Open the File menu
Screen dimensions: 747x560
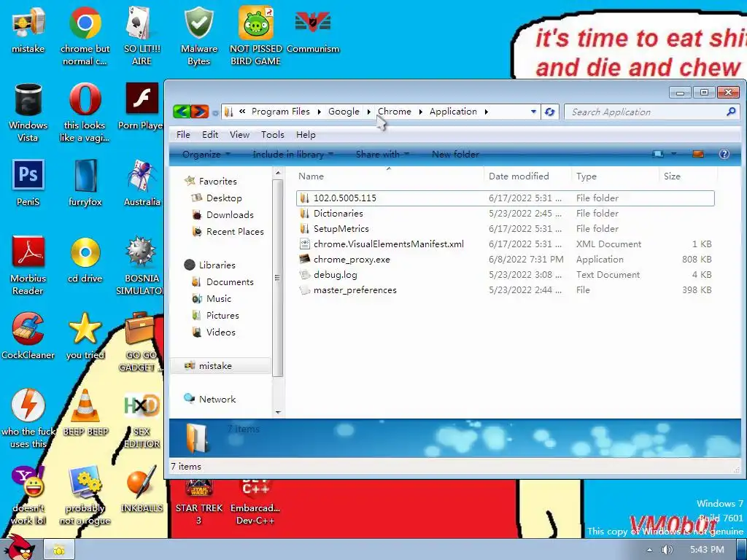point(183,135)
